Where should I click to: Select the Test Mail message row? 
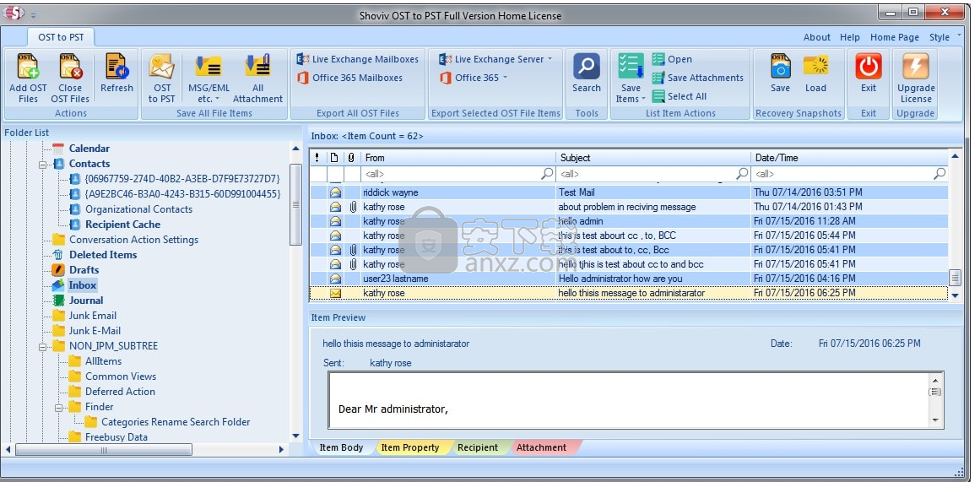[630, 192]
